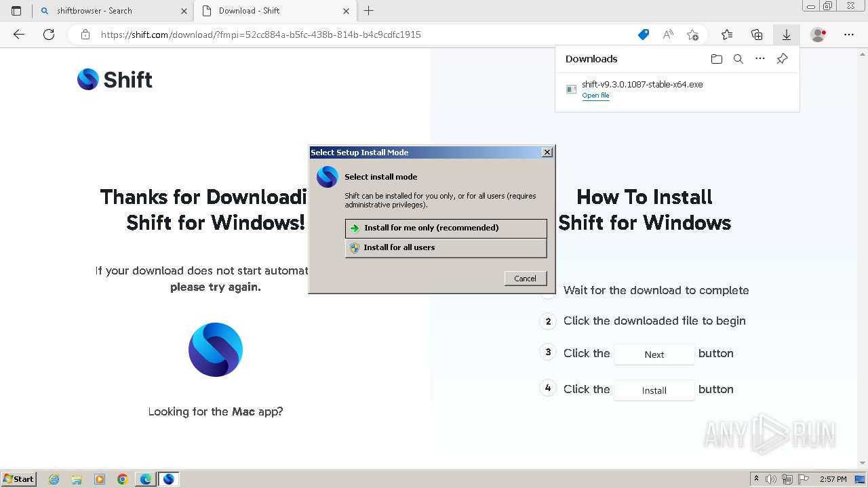868x488 pixels.
Task: Close the Setup Install Mode dialog
Action: coord(547,152)
